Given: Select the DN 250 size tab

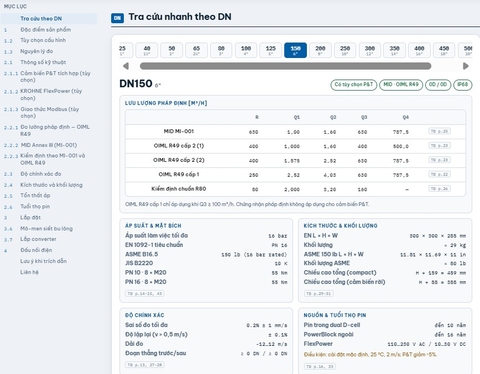Looking at the screenshot, I should (345, 50).
